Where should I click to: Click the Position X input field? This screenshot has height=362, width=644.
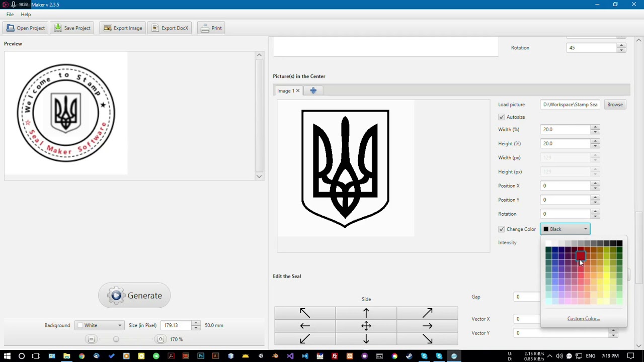[x=566, y=186]
